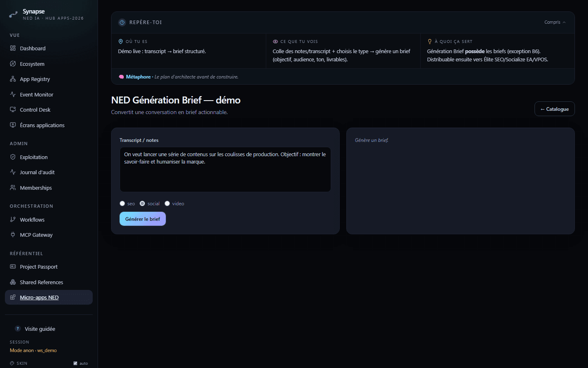
Task: Click the Project Passport card icon
Action: (13, 267)
